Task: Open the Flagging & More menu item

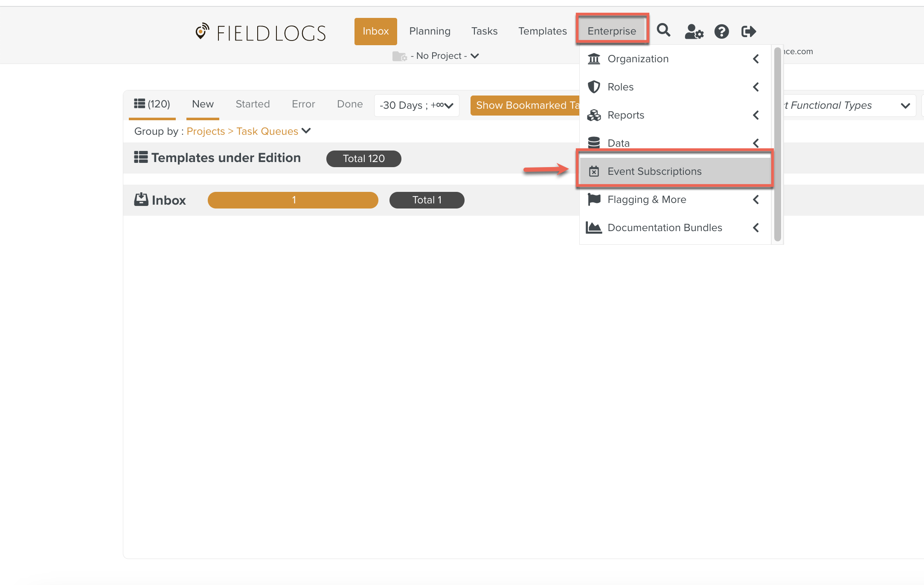Action: point(647,200)
